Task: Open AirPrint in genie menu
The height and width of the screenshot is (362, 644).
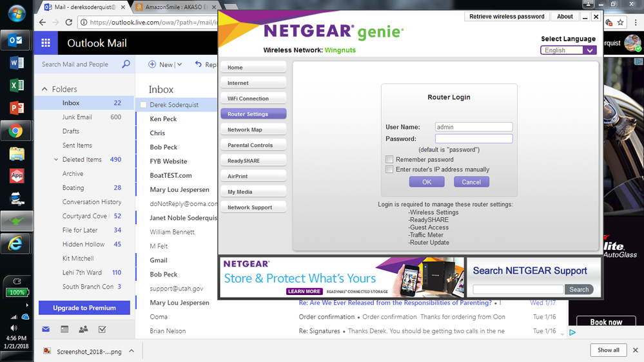Action: (x=253, y=176)
